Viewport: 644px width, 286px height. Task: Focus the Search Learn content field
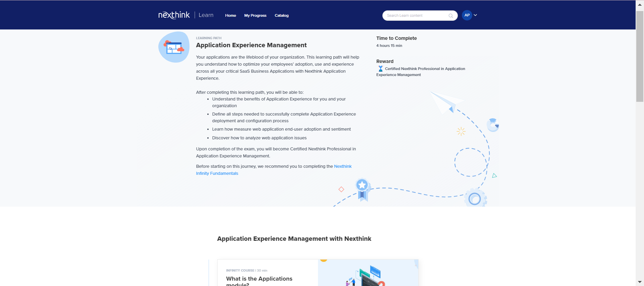tap(416, 16)
